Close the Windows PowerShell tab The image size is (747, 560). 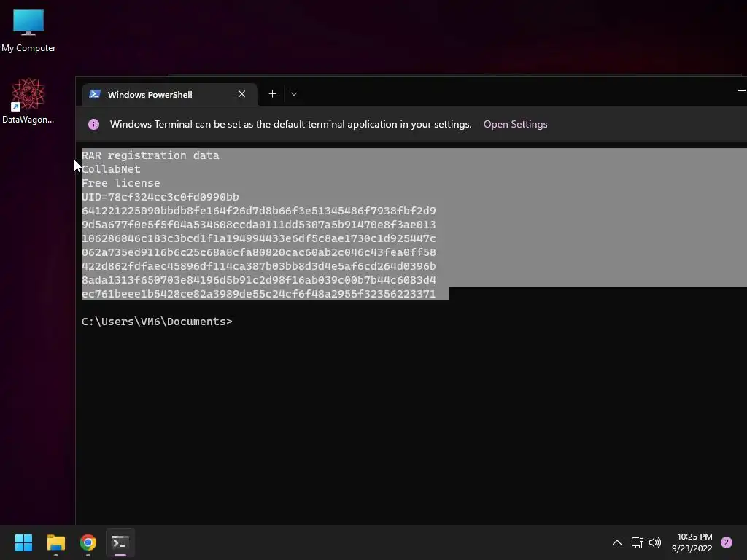(242, 94)
